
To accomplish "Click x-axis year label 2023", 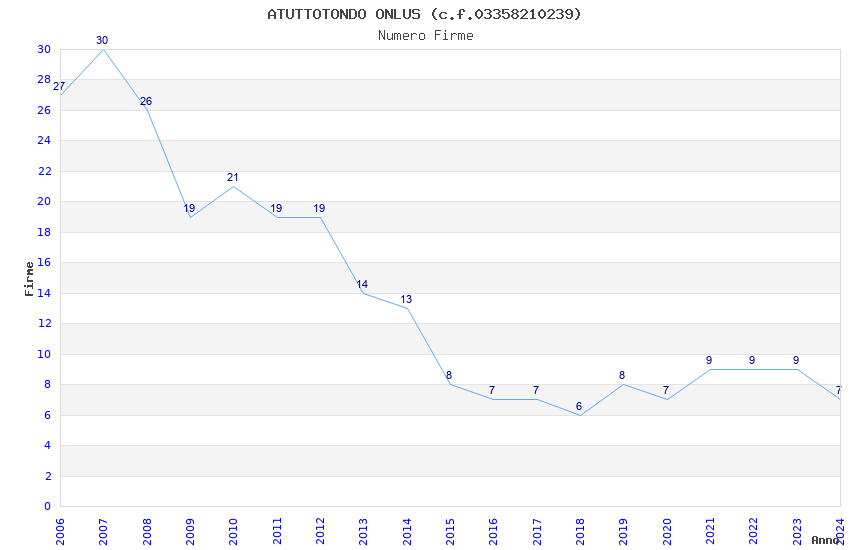I will [797, 531].
